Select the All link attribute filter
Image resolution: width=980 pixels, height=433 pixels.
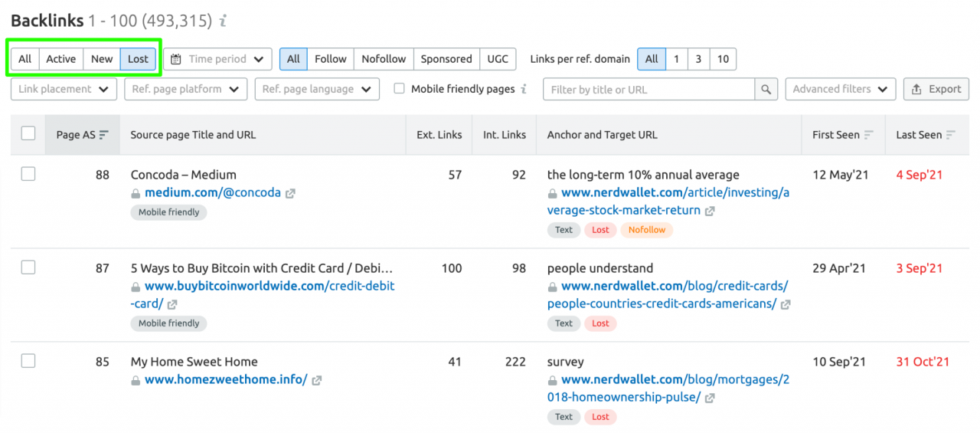click(x=293, y=59)
